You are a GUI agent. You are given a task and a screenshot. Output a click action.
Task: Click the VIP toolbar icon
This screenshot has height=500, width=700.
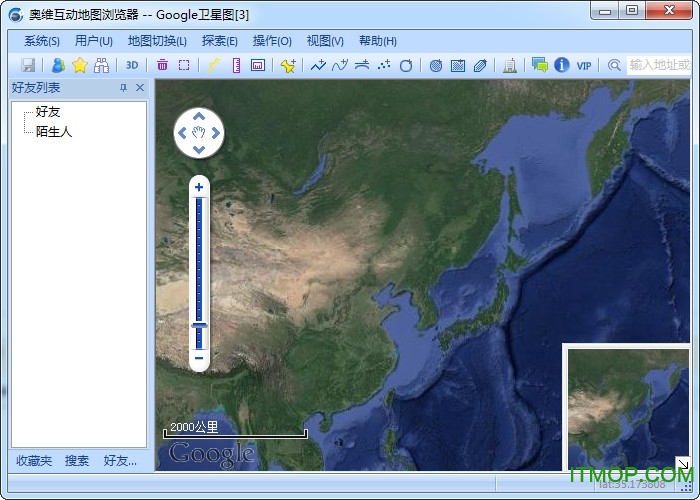(x=584, y=65)
